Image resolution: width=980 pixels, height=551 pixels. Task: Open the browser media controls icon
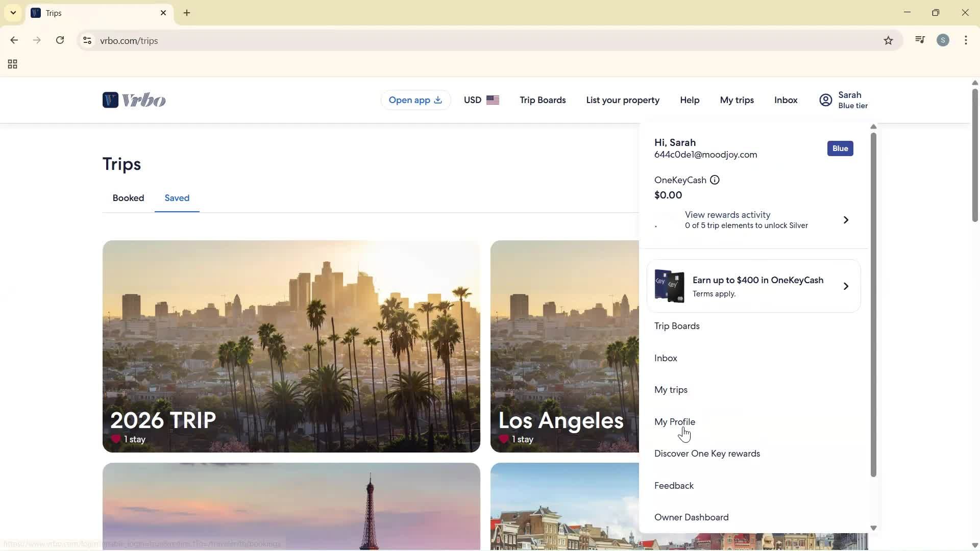click(x=920, y=40)
